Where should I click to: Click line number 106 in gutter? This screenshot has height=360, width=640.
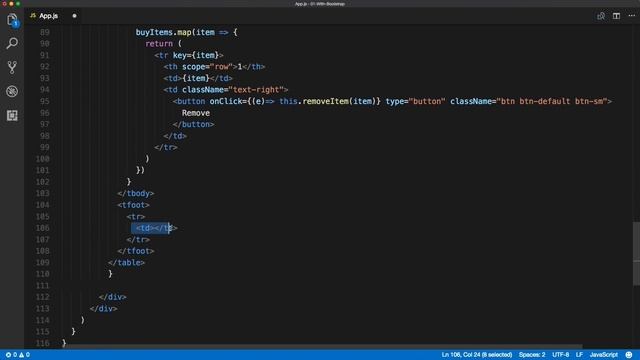[43, 228]
